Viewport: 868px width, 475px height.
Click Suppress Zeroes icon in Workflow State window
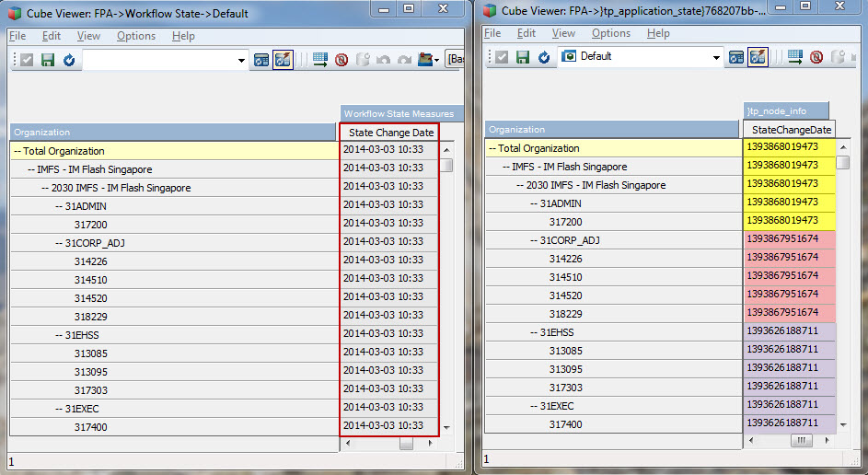341,60
